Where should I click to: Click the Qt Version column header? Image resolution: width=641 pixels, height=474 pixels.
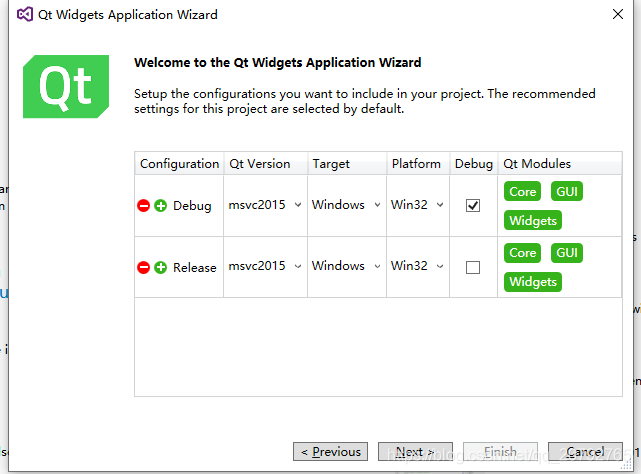pos(265,164)
